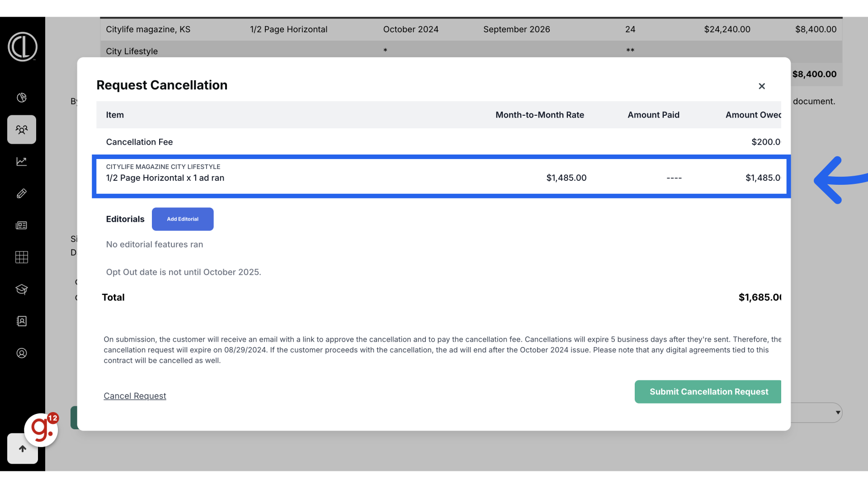Select the people/clients sidebar icon

point(22,130)
